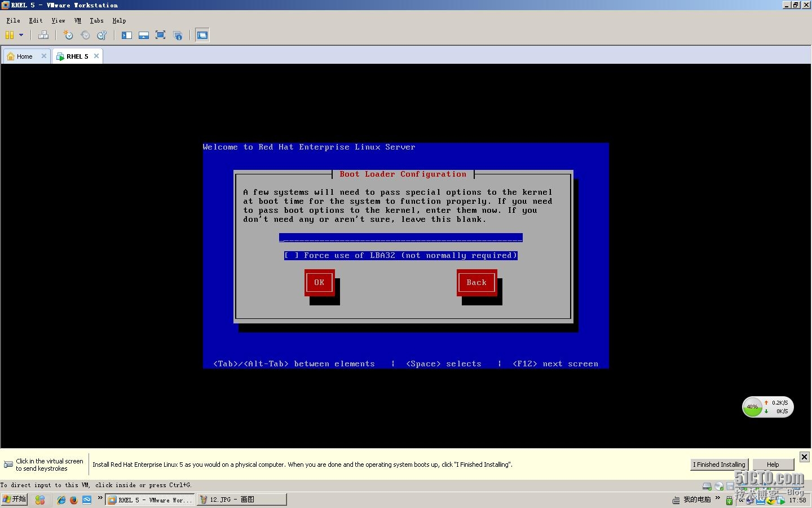Screen dimensions: 812x508
Task: Click the system clock showing 17:58
Action: (x=797, y=500)
